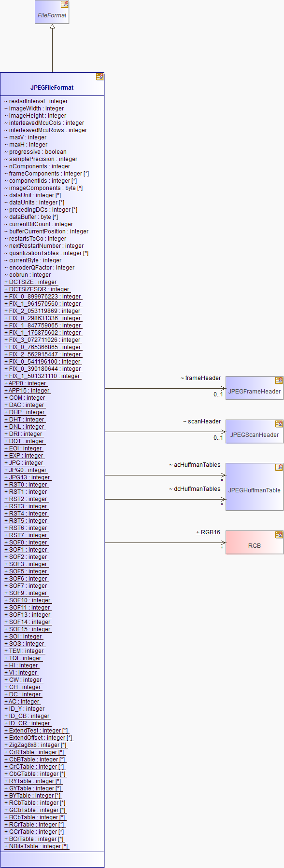Select the arrowhead pointing into JPEGFrameHeader
This screenshot has width=284, height=868.
(x=223, y=388)
